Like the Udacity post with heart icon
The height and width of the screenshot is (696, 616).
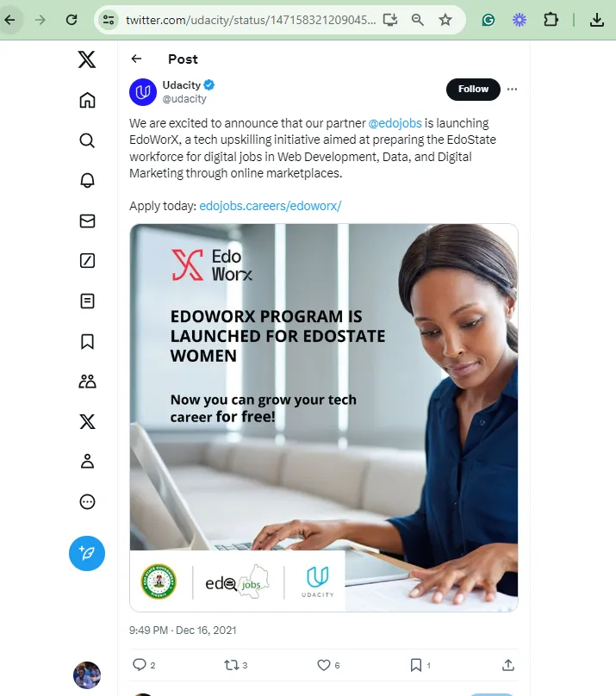point(324,665)
